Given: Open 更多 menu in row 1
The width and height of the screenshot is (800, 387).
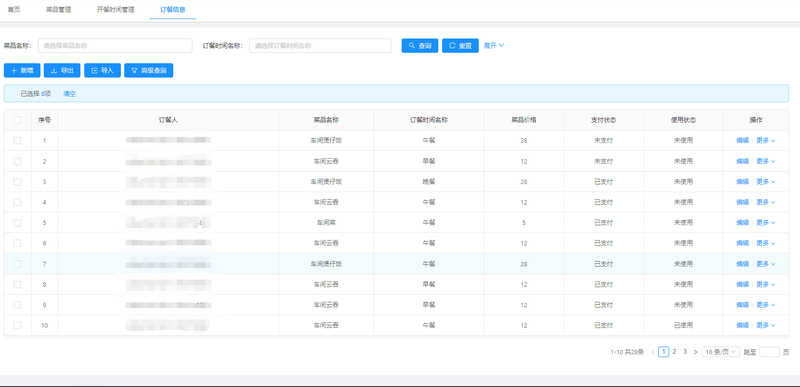Looking at the screenshot, I should (x=765, y=140).
